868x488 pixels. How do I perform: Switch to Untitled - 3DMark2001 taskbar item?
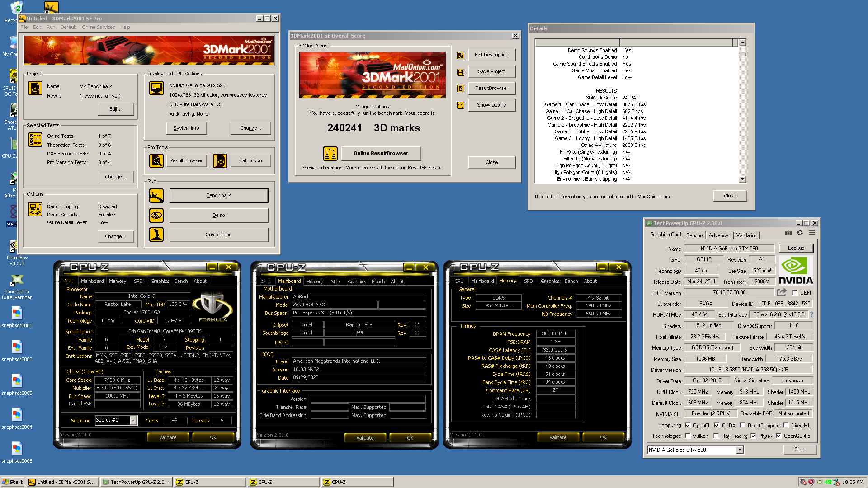pyautogui.click(x=62, y=482)
